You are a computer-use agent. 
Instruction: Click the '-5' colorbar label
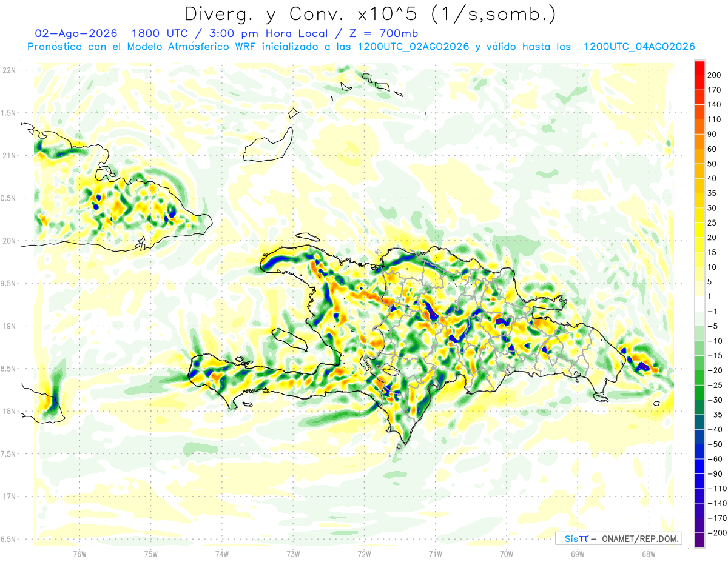(x=713, y=326)
